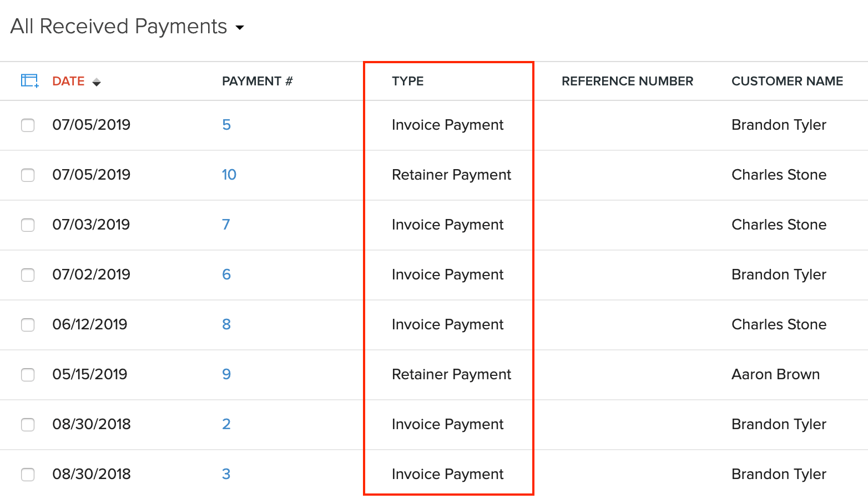Select the Invoice Payment entry dated 07/02/2019

point(447,274)
